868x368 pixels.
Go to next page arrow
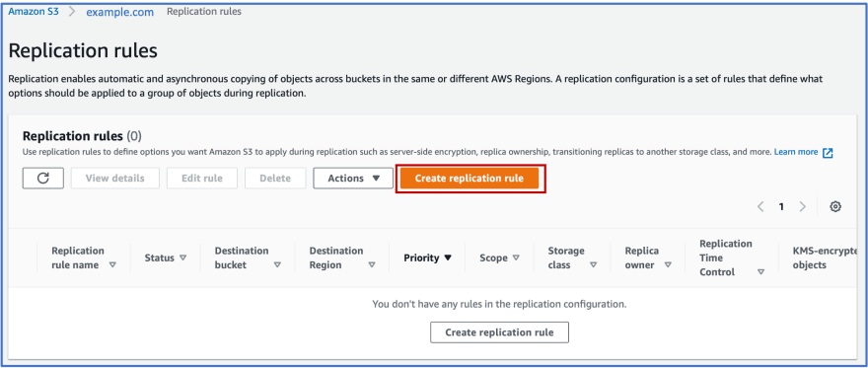click(x=803, y=207)
